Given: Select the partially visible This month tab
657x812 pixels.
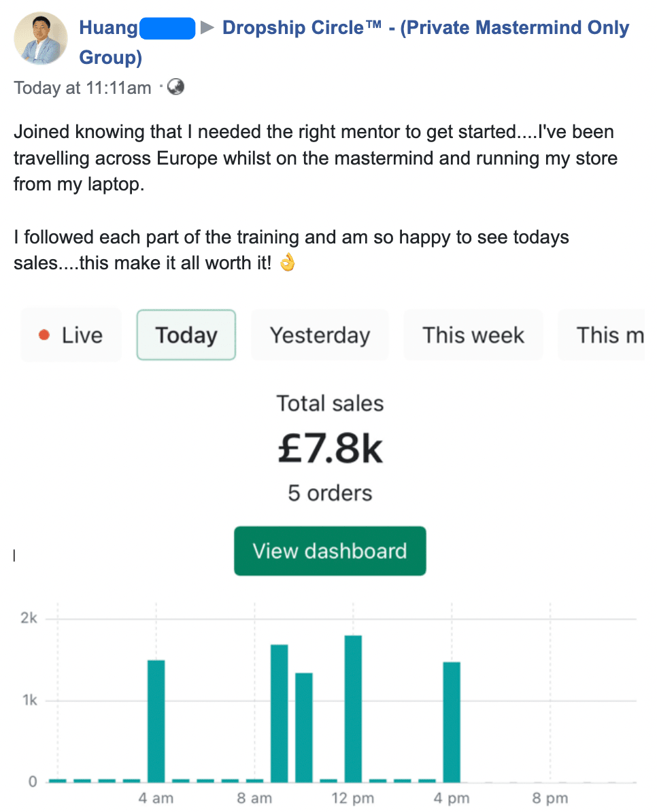Looking at the screenshot, I should pyautogui.click(x=605, y=335).
